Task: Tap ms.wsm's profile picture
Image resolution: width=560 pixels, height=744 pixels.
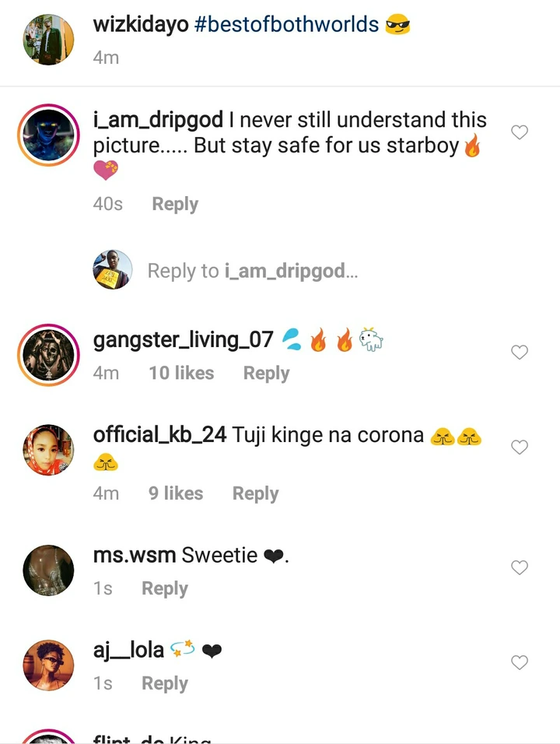Action: tap(48, 570)
